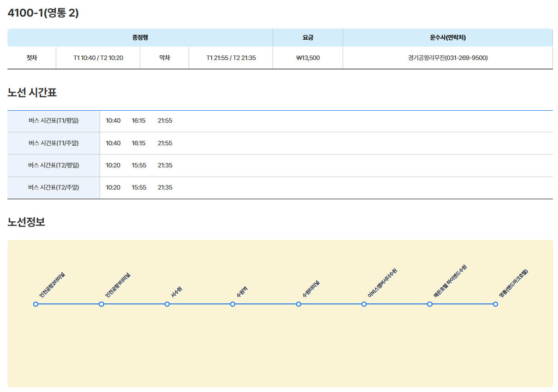Click the 영통(랜드마크호텔) final stop marker

point(495,304)
